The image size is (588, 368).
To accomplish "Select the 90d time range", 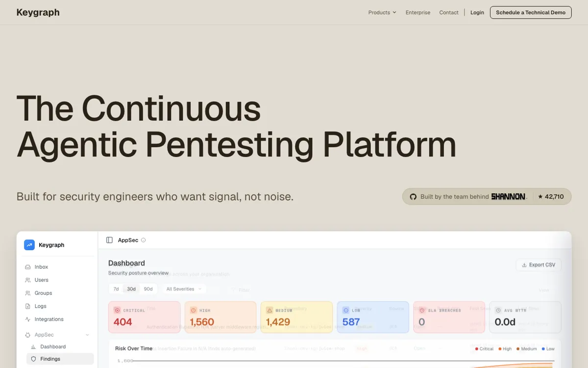I will pos(148,289).
